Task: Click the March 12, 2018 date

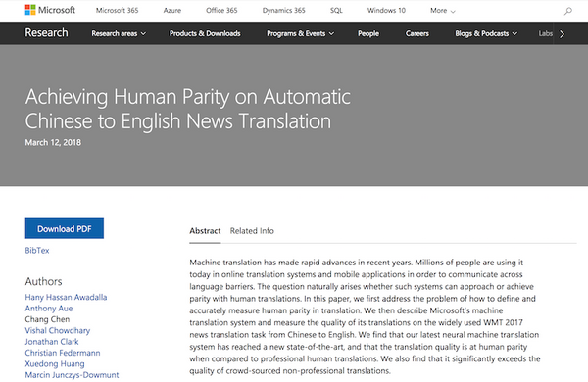Action: click(x=53, y=142)
